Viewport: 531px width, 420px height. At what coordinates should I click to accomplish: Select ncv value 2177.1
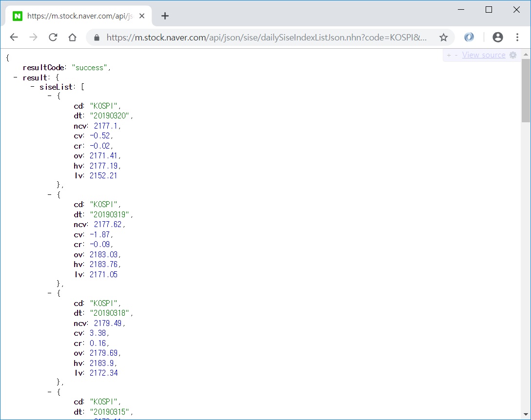coord(106,126)
